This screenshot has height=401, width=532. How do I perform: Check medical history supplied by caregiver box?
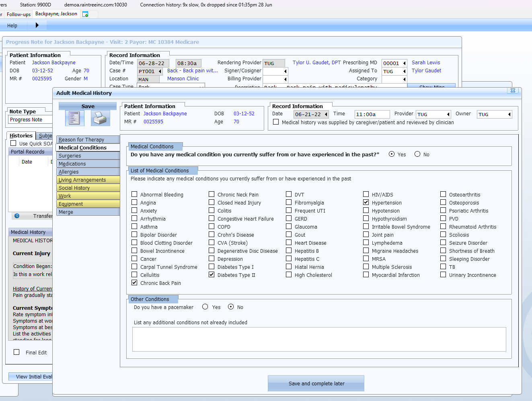pyautogui.click(x=276, y=122)
